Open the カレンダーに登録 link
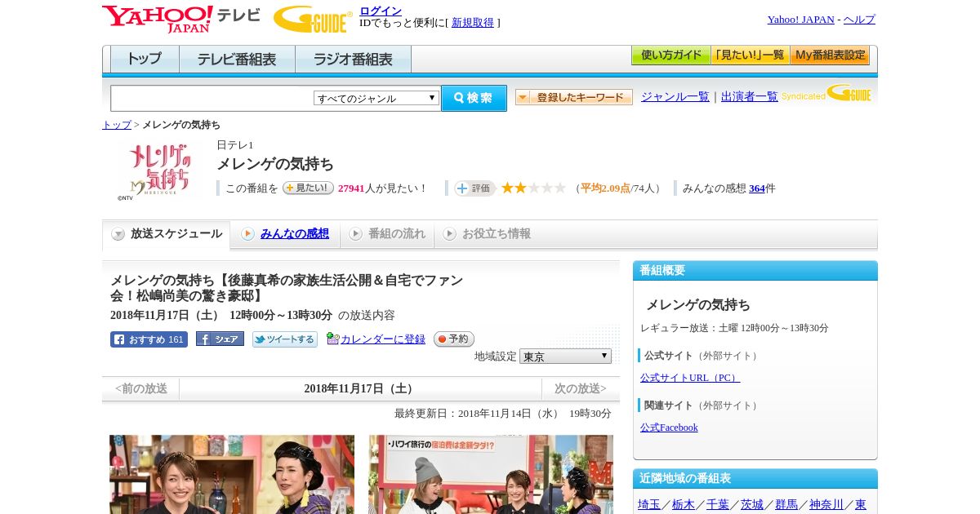This screenshot has width=980, height=514. click(383, 339)
